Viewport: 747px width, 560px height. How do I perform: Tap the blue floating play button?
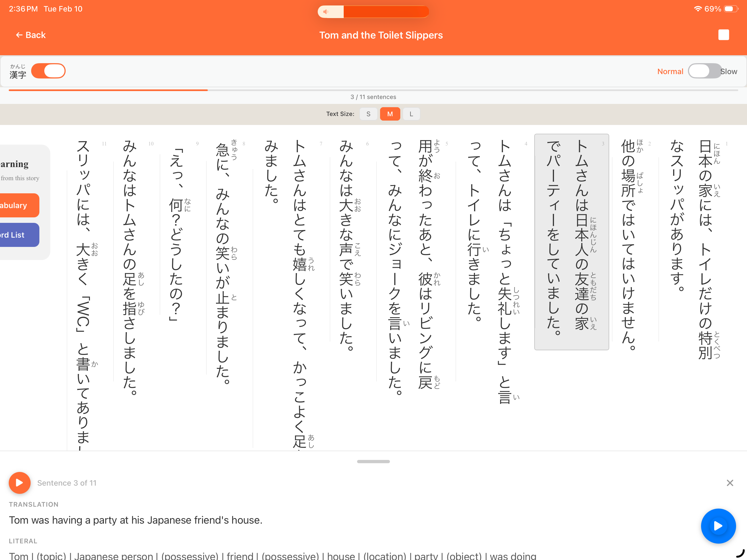(718, 526)
